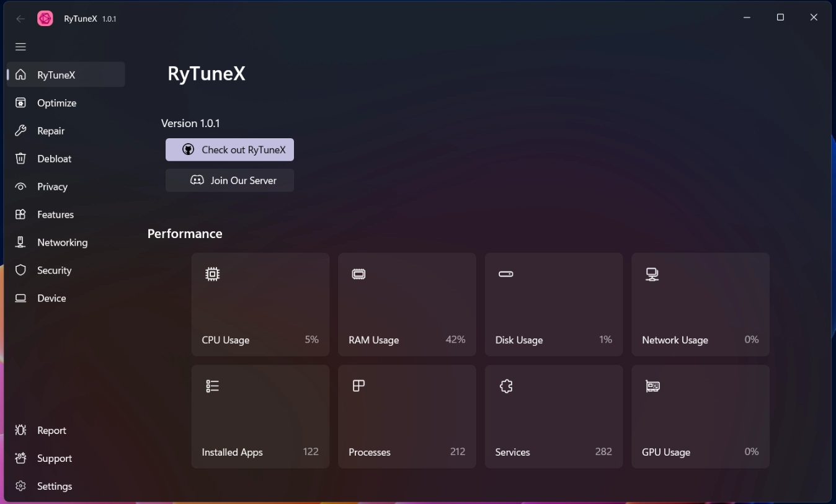836x504 pixels.
Task: Click the Services count 282
Action: coord(603,452)
